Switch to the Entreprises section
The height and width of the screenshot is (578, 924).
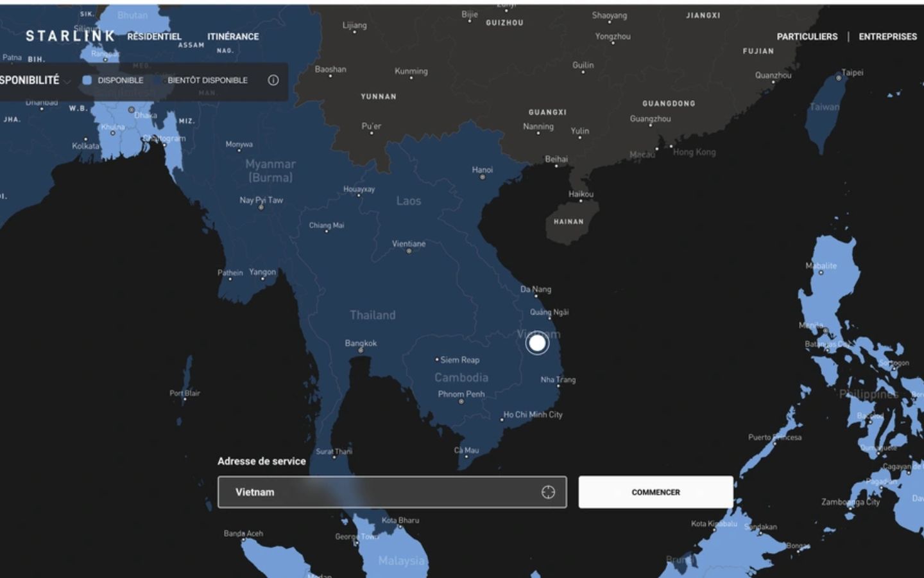pyautogui.click(x=887, y=37)
